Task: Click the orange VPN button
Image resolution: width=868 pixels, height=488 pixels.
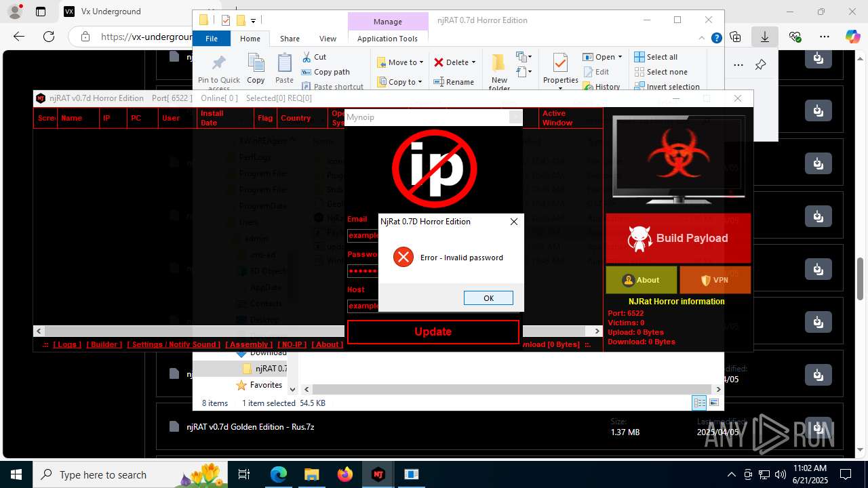Action: pyautogui.click(x=715, y=280)
